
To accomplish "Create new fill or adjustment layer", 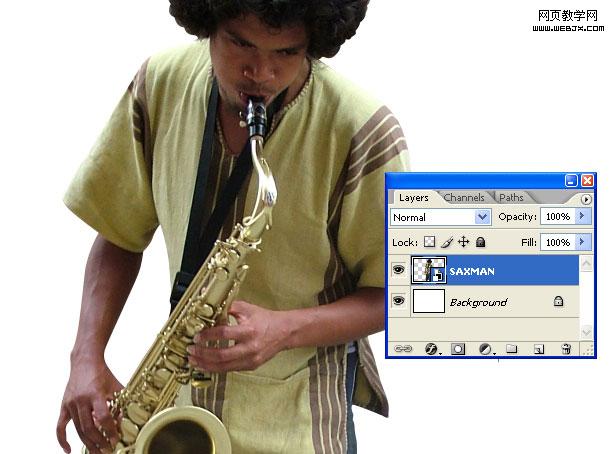I will [x=486, y=349].
